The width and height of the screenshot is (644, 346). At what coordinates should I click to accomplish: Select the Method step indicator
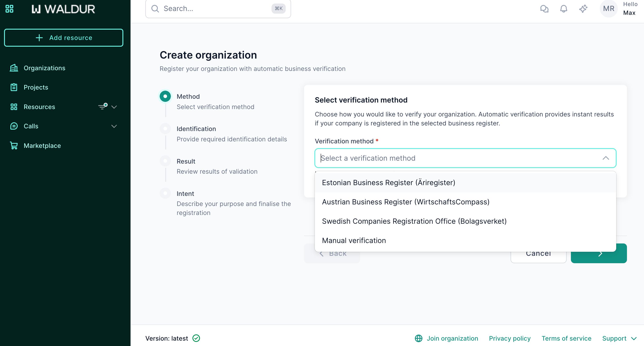165,96
